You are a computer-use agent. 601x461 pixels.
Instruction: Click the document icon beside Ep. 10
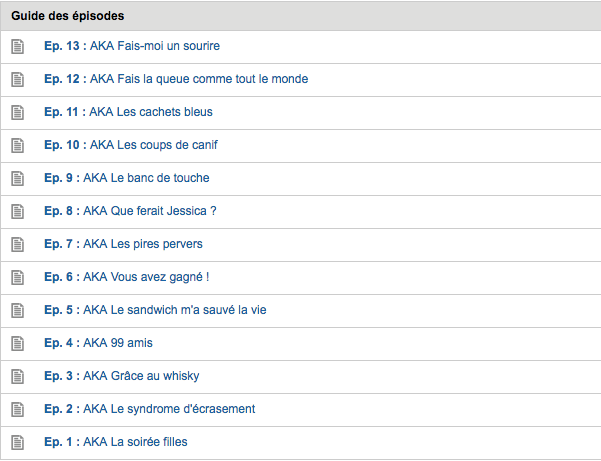(x=17, y=145)
